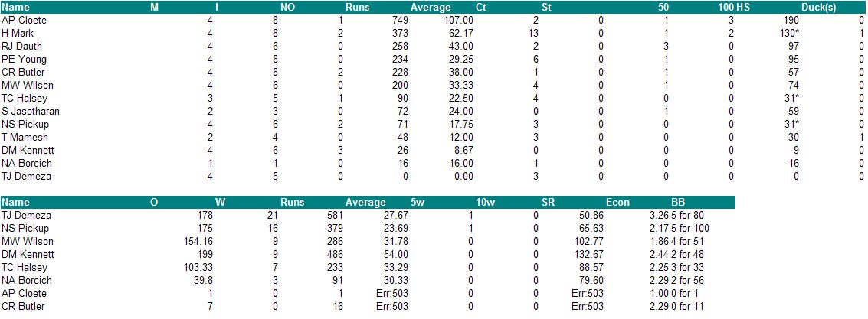Click the 5w column header
This screenshot has height=319, width=868.
click(417, 203)
